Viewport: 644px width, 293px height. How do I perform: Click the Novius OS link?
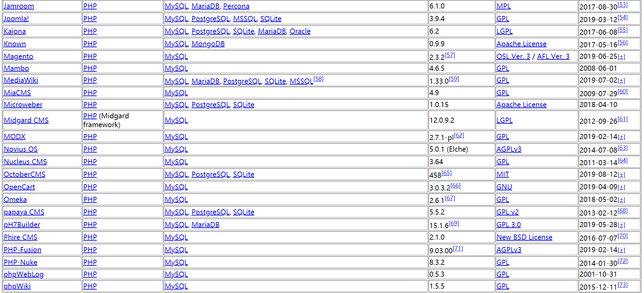(x=21, y=149)
